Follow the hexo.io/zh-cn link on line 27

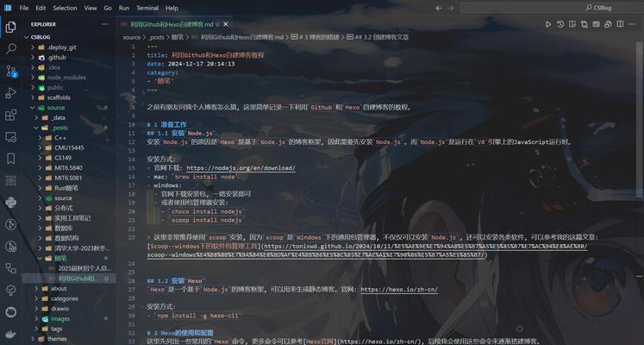(399, 290)
